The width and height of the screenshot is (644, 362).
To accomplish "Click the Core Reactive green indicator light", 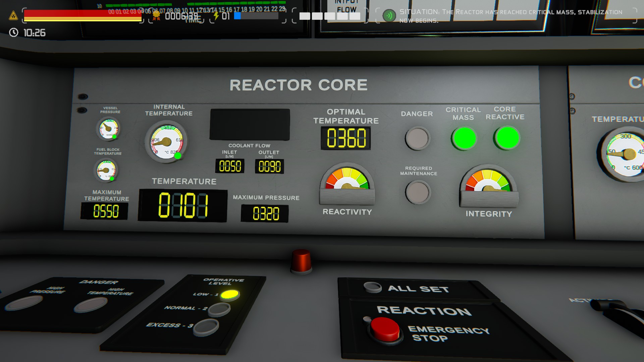I will coord(507,138).
